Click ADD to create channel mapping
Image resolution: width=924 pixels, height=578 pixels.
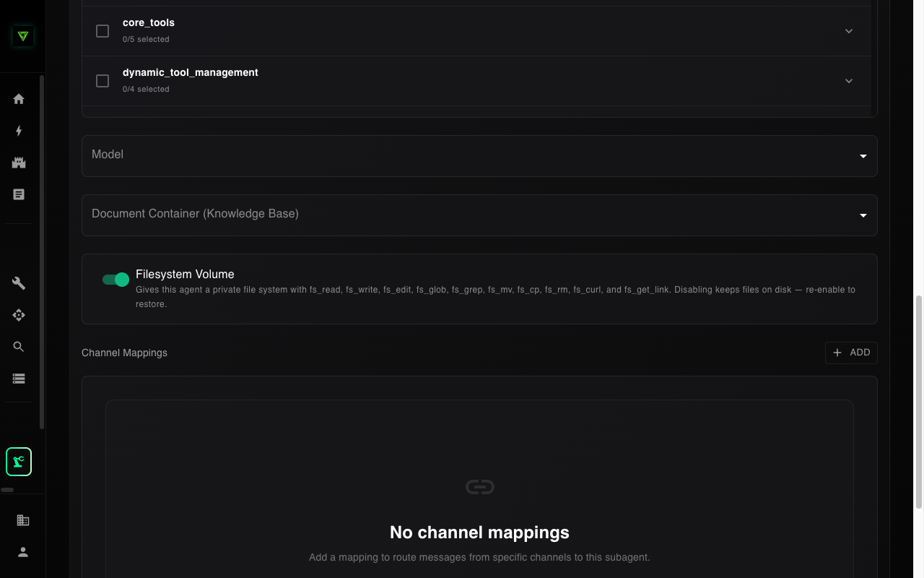pos(851,353)
